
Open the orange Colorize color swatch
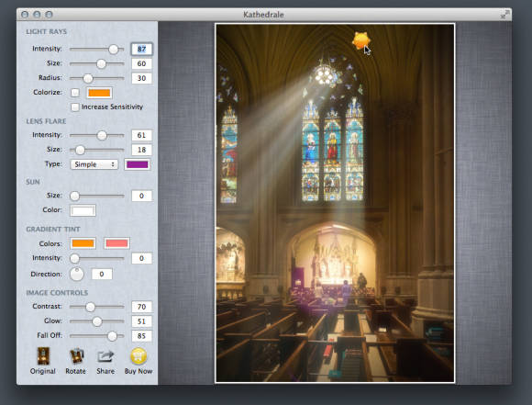coord(99,93)
